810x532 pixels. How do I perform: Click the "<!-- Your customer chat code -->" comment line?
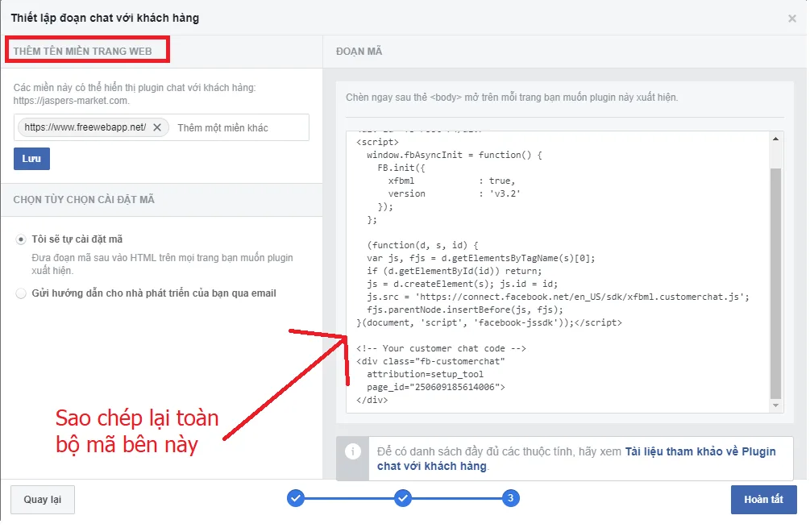441,349
